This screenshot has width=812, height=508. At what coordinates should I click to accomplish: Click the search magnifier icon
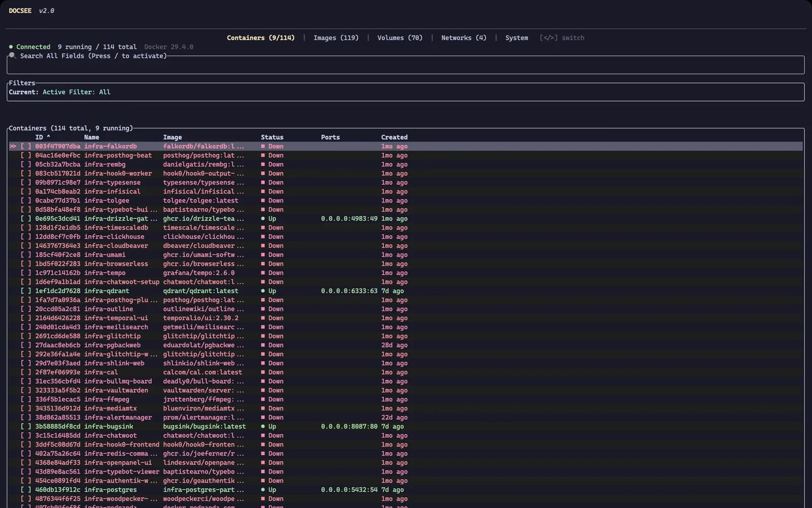pyautogui.click(x=12, y=55)
